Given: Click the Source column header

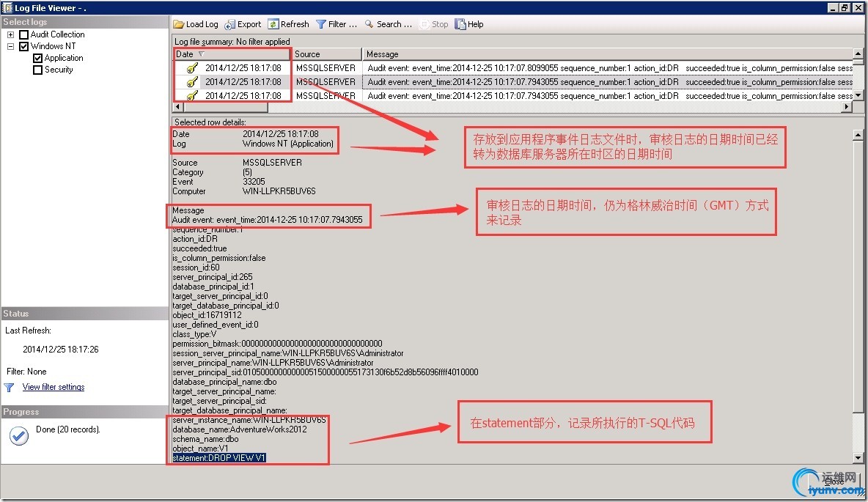Looking at the screenshot, I should [x=327, y=54].
